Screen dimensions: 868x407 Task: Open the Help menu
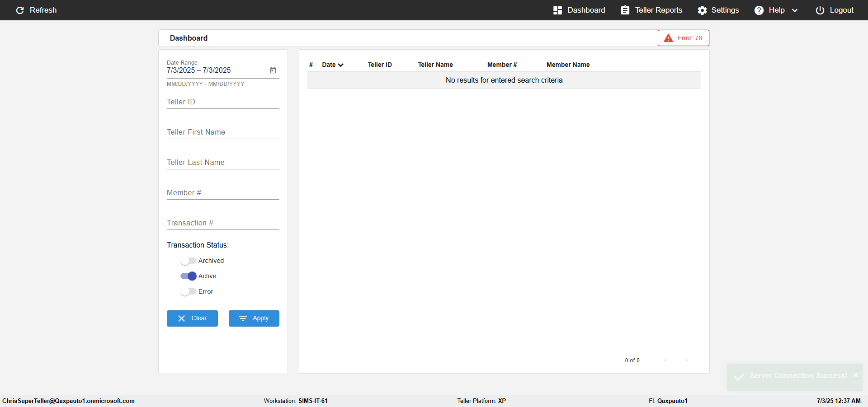click(776, 10)
